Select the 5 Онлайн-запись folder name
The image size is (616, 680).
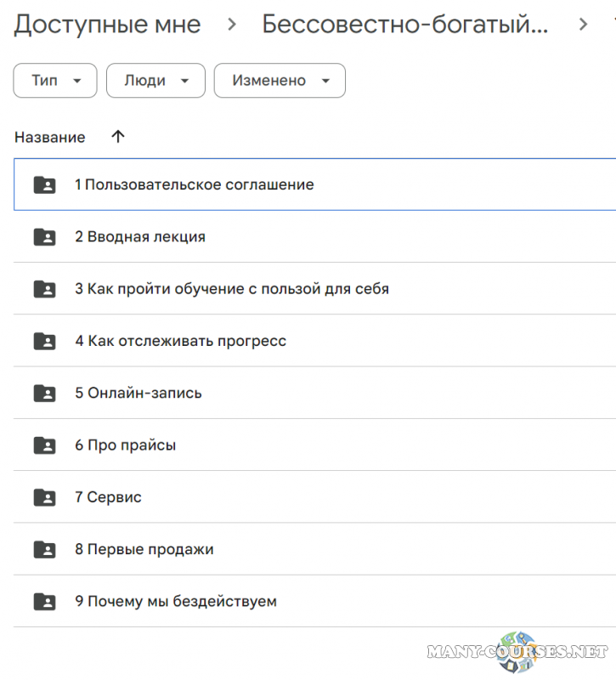coord(138,394)
